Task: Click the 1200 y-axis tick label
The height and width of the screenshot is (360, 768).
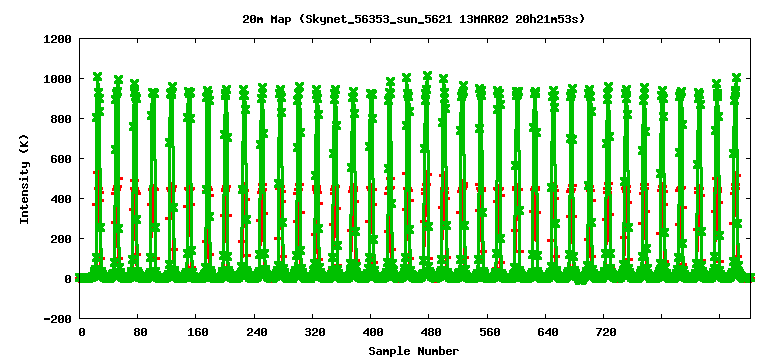Action: tap(58, 39)
